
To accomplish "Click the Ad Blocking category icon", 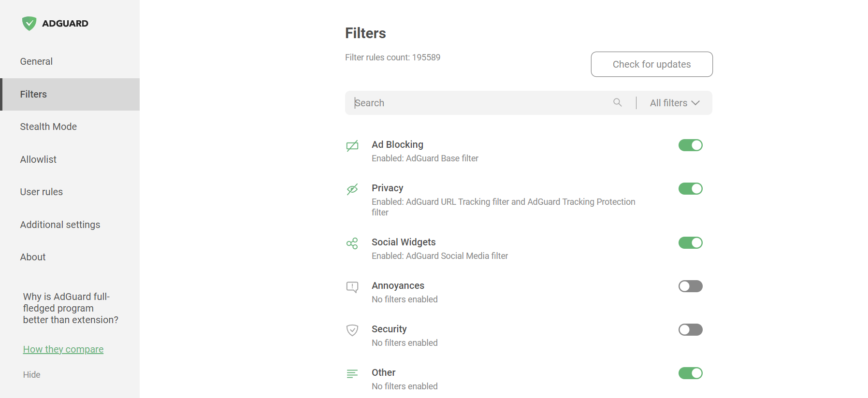I will (352, 145).
